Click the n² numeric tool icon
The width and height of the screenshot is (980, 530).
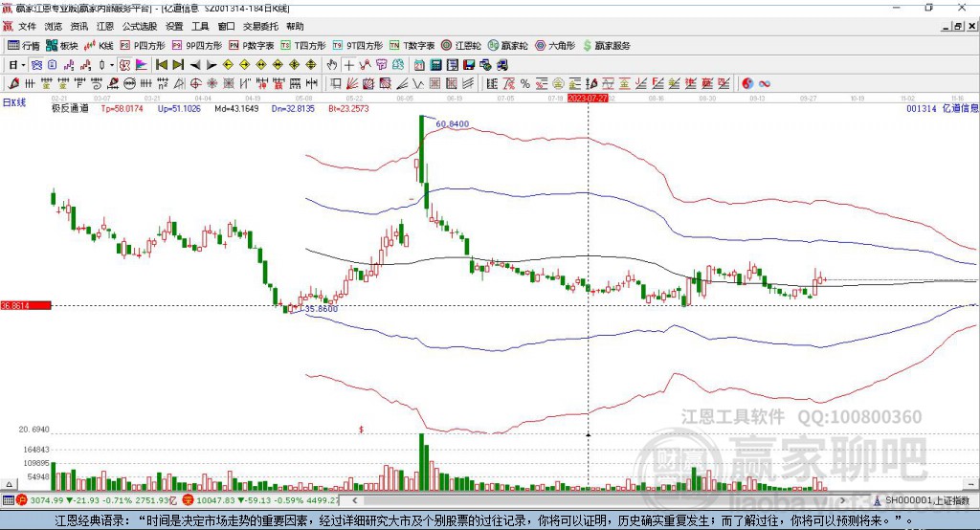coord(163,83)
